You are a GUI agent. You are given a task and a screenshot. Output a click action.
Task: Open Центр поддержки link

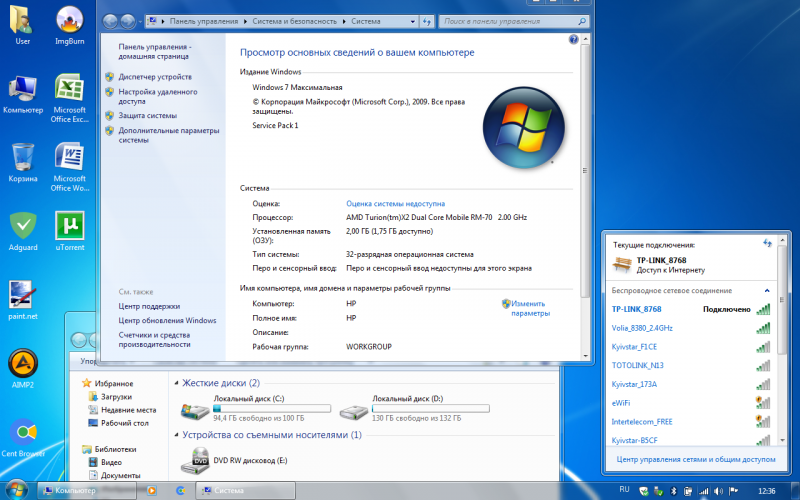coord(149,307)
